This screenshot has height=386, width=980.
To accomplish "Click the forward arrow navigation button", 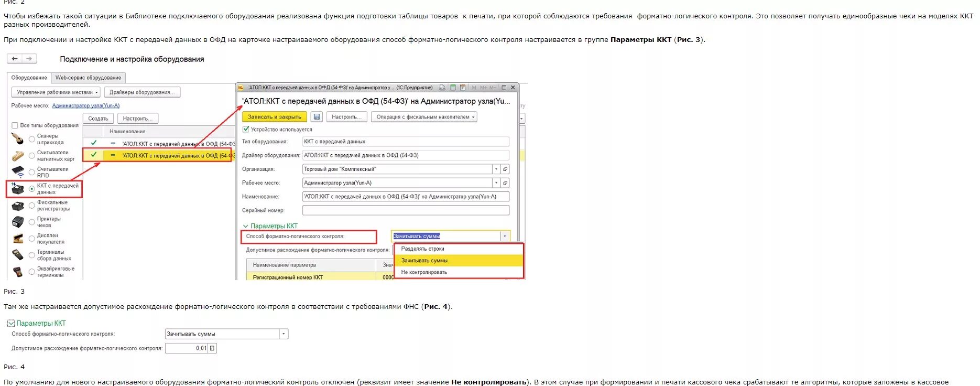I will click(x=29, y=59).
